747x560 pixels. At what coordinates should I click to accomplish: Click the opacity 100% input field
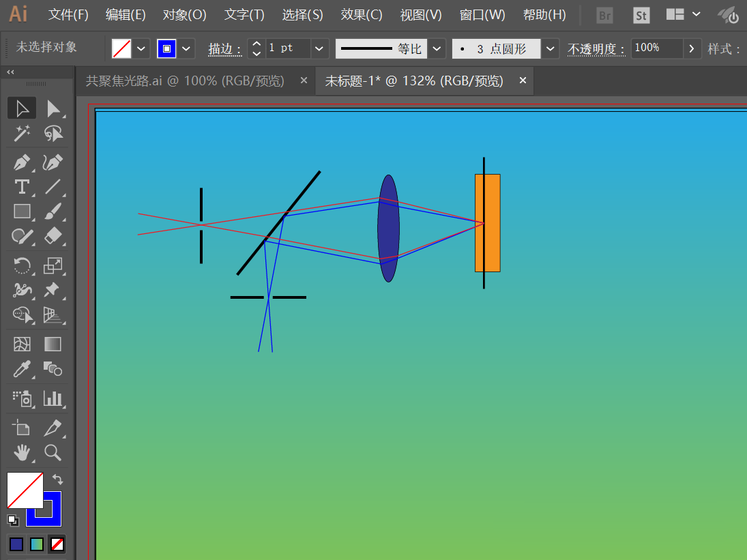657,48
